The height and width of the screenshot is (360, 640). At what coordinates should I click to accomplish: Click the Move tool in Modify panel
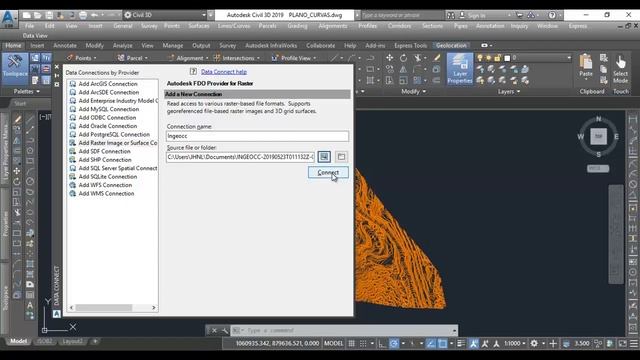389,58
